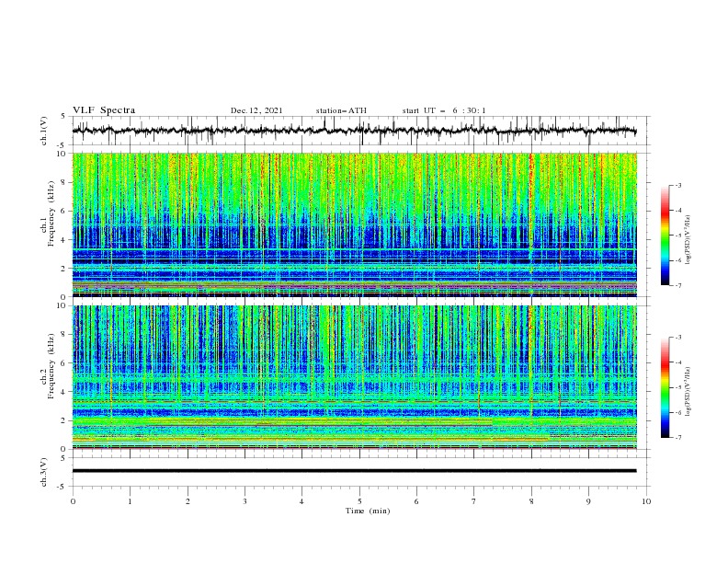The image size is (728, 563).
Task: Click the "-7" label on ch.1 colorbar
Action: pyautogui.click(x=677, y=285)
